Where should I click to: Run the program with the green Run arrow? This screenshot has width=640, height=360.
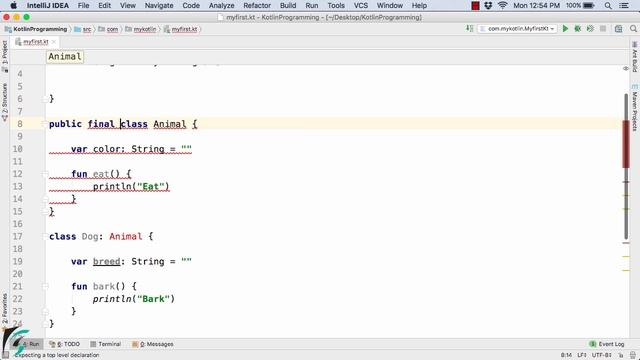coord(565,29)
